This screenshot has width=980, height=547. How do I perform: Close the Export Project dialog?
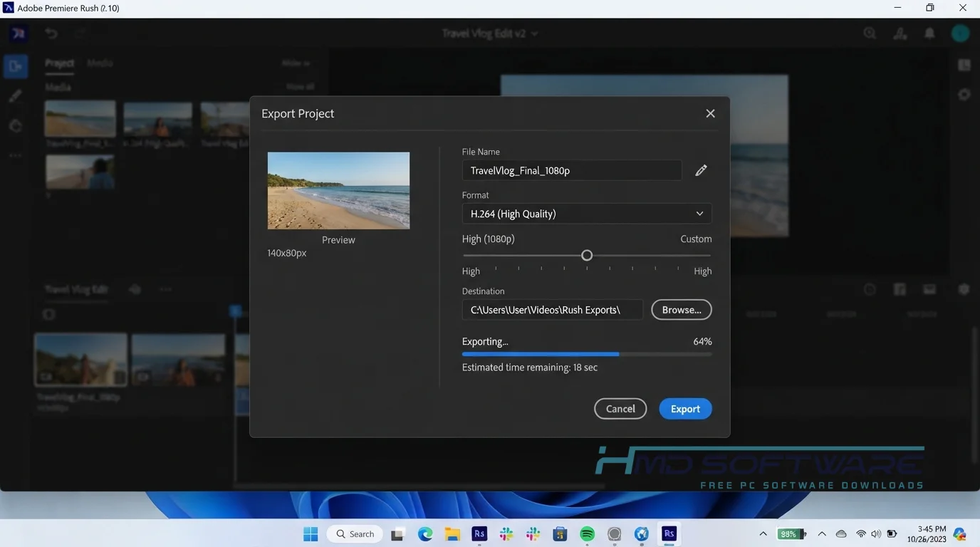point(710,113)
